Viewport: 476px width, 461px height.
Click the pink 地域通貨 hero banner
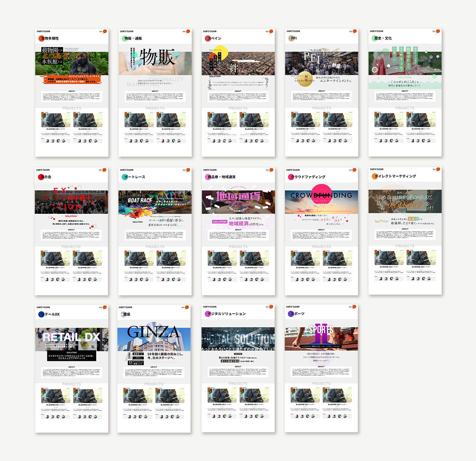[238, 202]
